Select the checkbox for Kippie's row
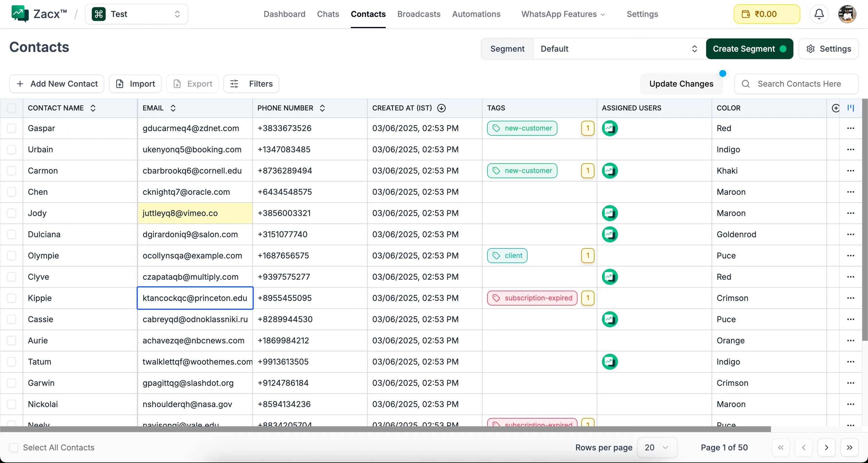This screenshot has width=868, height=463. (12, 298)
